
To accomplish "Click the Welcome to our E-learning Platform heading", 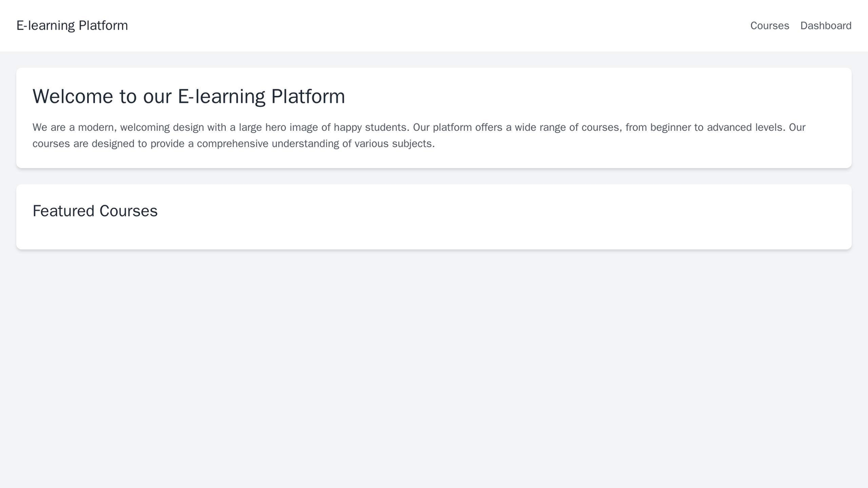I will 189,97.
